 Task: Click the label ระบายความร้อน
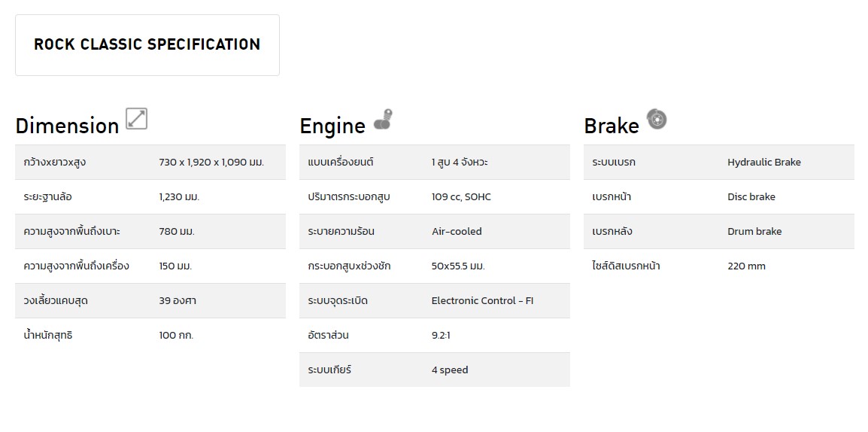click(341, 231)
